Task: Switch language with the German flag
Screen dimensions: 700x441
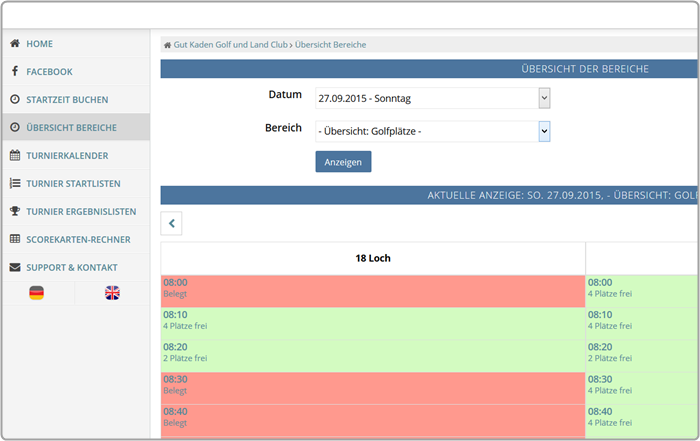Action: pyautogui.click(x=37, y=293)
